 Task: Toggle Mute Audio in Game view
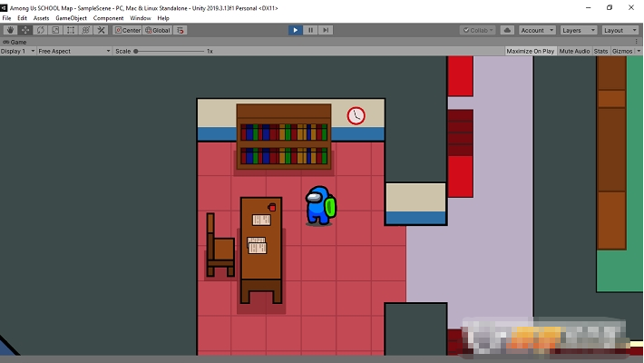[574, 51]
